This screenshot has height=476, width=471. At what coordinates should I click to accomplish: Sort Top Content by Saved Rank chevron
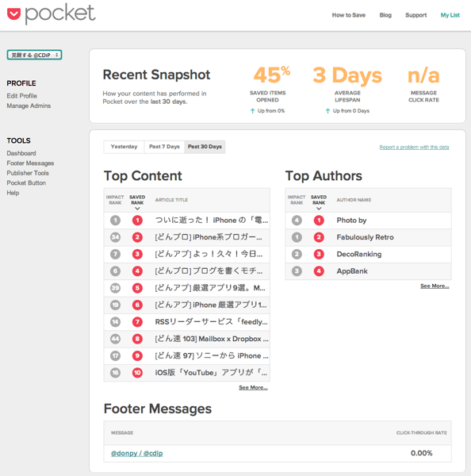(x=137, y=209)
